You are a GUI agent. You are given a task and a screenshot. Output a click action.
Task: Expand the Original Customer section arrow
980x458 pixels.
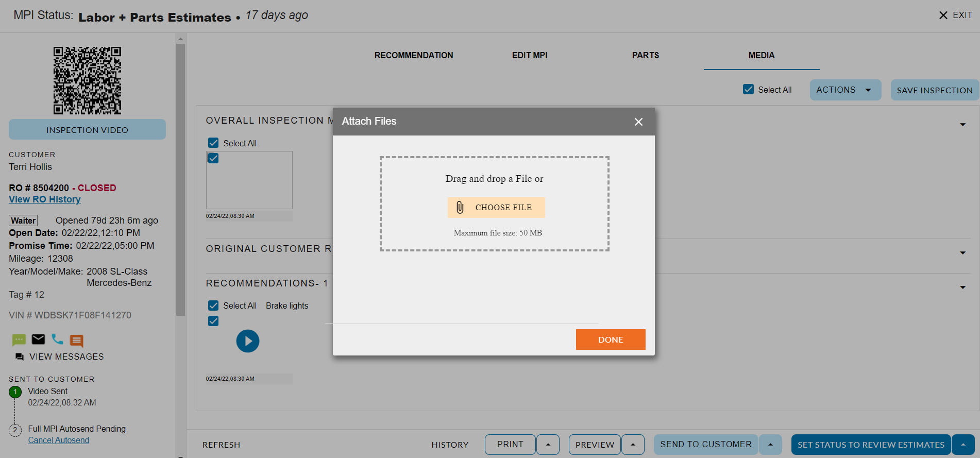point(962,253)
